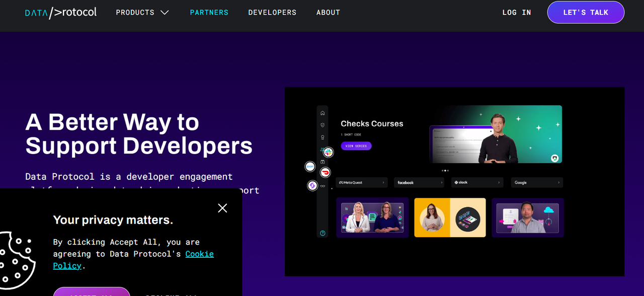The width and height of the screenshot is (644, 296).
Task: Click the 'Checks Courses' title text
Action: 372,123
